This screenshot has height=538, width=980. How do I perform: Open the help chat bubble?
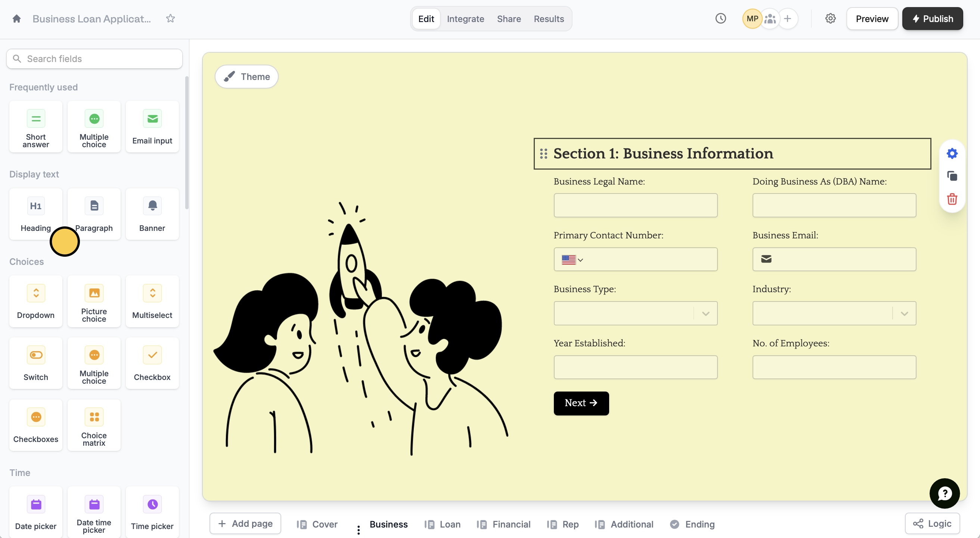click(944, 493)
